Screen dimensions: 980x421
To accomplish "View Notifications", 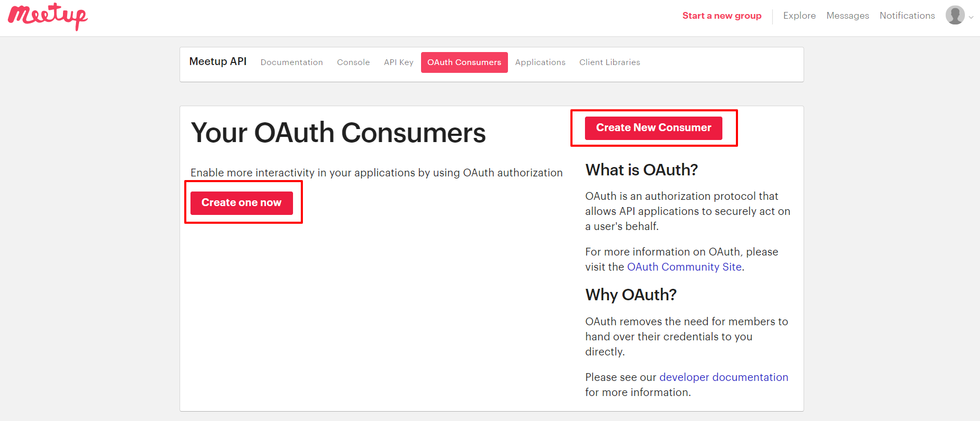I will point(907,16).
